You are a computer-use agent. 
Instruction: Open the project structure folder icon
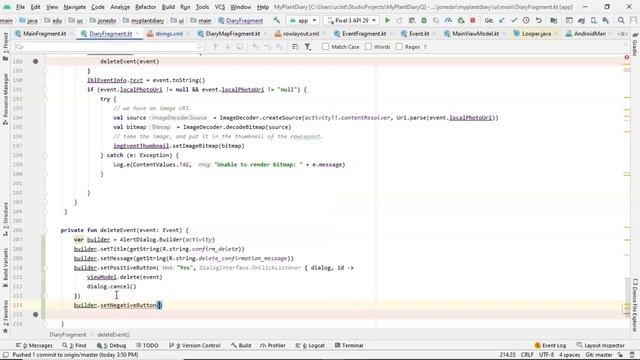pyautogui.click(x=553, y=20)
